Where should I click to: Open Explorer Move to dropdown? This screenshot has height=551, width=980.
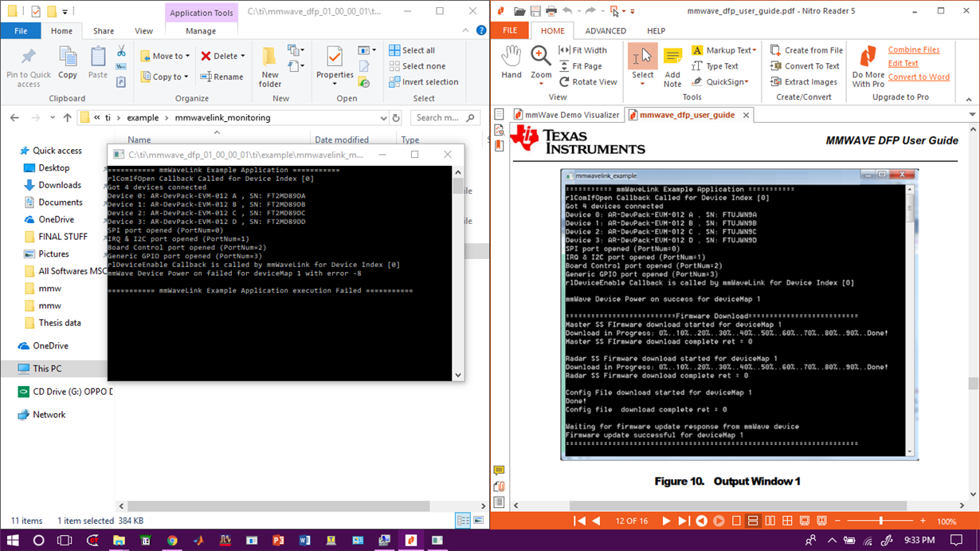click(166, 57)
